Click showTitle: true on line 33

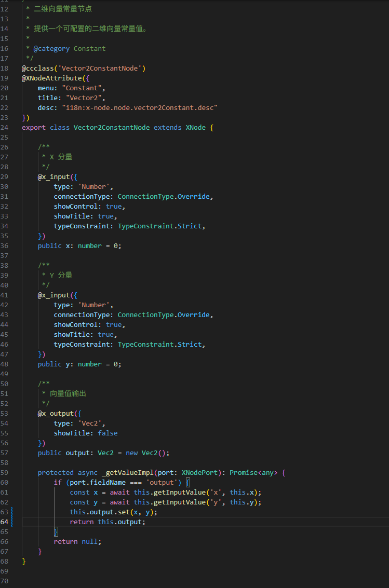point(84,216)
